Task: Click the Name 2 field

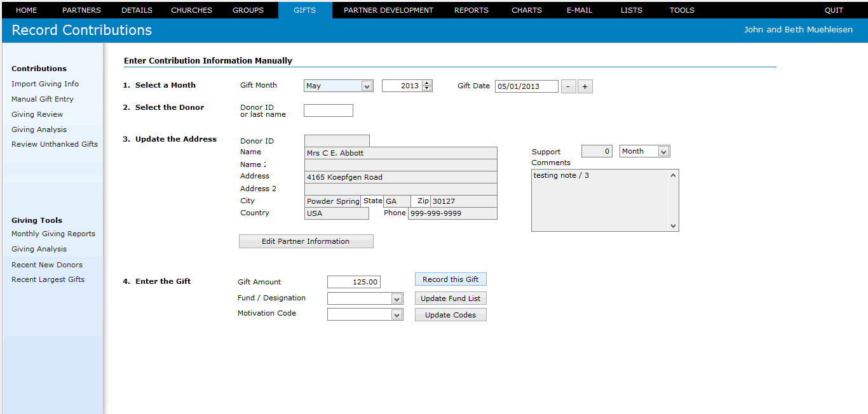Action: [401, 165]
